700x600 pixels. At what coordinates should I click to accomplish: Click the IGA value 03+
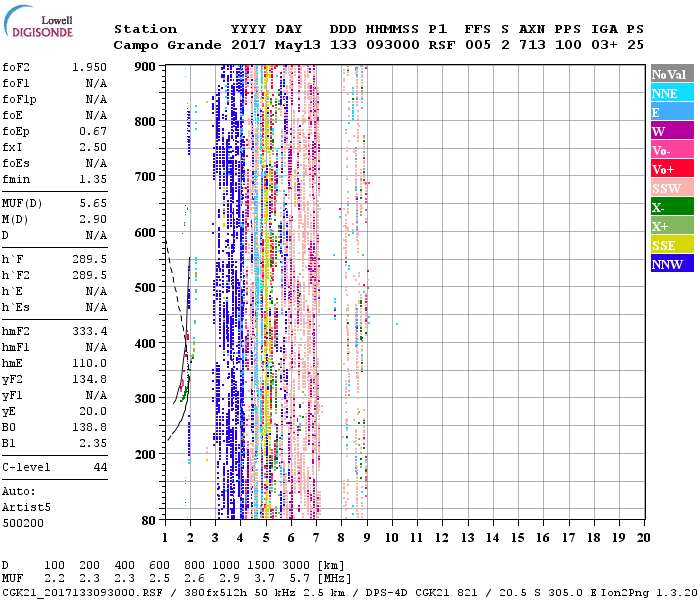[x=604, y=45]
